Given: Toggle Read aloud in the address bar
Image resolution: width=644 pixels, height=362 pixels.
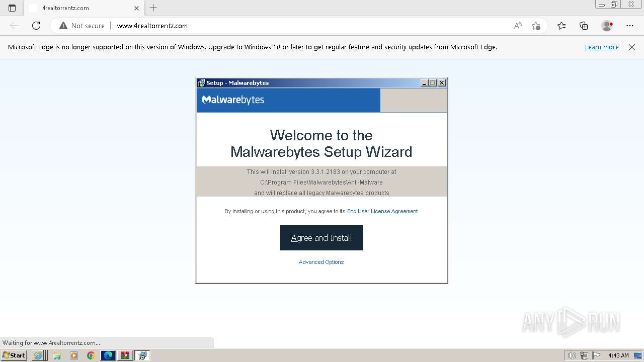Looking at the screenshot, I should coord(518,26).
